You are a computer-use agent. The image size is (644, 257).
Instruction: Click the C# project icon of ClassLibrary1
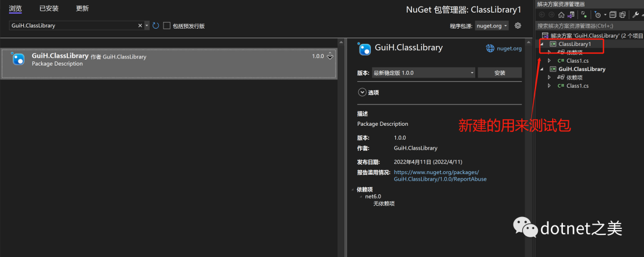(x=553, y=44)
